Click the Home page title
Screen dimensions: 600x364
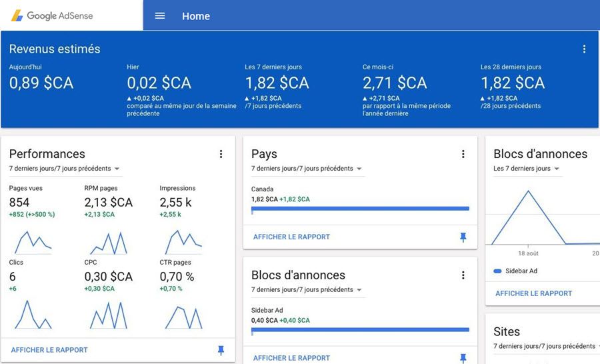coord(196,16)
